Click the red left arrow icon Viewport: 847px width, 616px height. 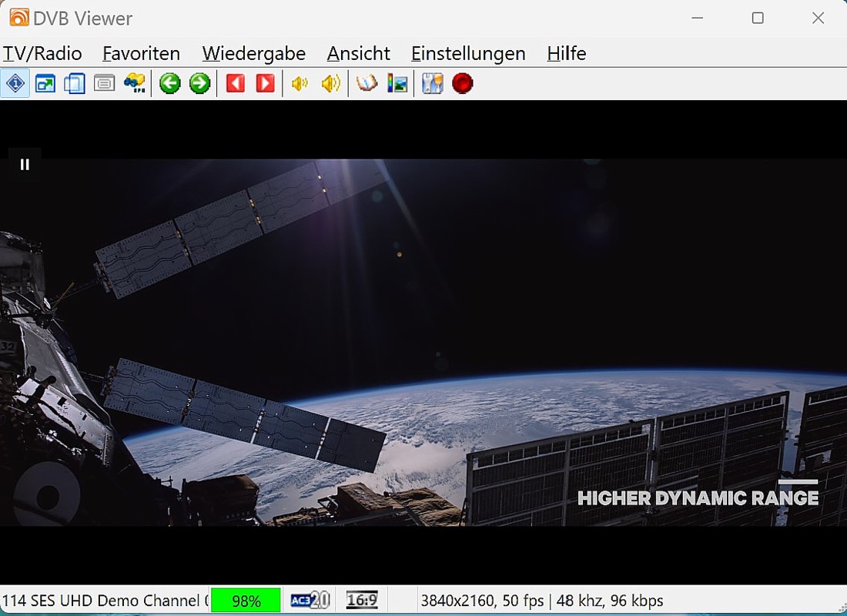236,84
